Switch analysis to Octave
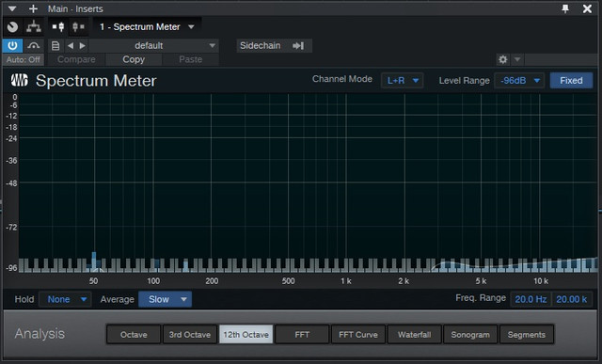Viewport: 602px width, 364px height. (134, 335)
